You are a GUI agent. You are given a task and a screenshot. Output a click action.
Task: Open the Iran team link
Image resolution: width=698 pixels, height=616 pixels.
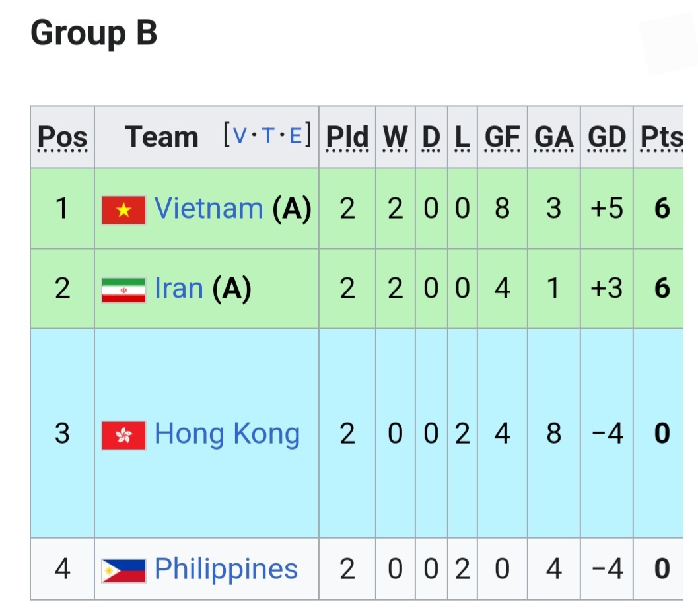coord(179,289)
